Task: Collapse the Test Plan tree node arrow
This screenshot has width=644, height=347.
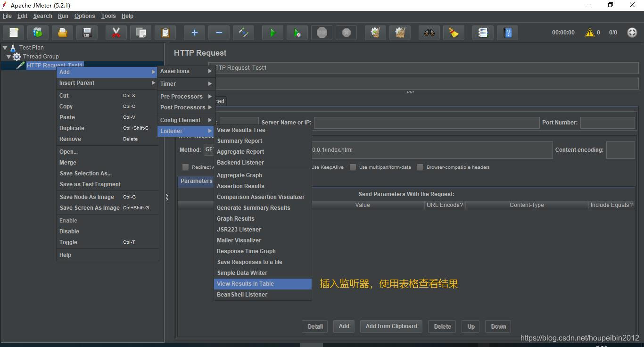Action: pyautogui.click(x=5, y=48)
